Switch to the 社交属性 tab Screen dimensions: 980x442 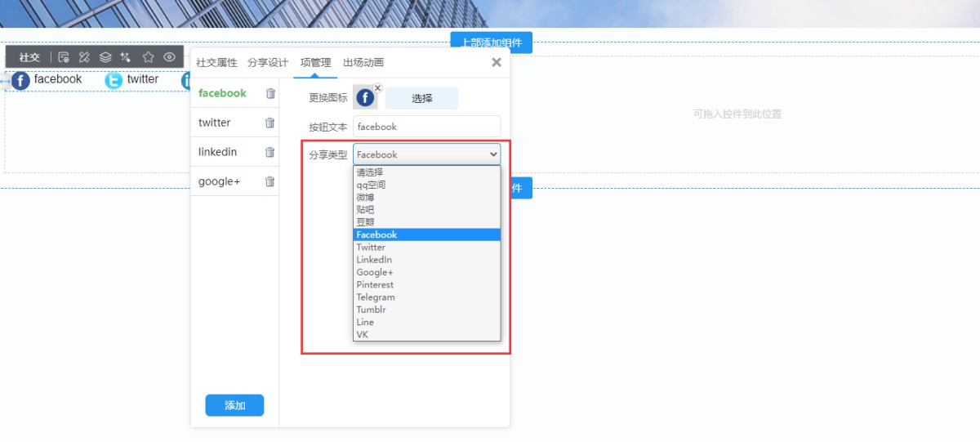click(216, 63)
